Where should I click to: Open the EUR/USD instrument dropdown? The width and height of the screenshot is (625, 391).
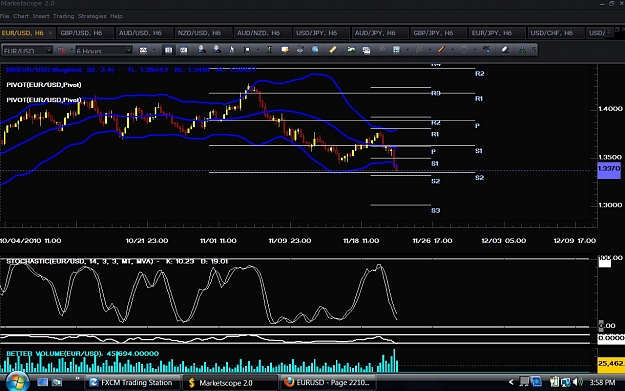tap(49, 50)
